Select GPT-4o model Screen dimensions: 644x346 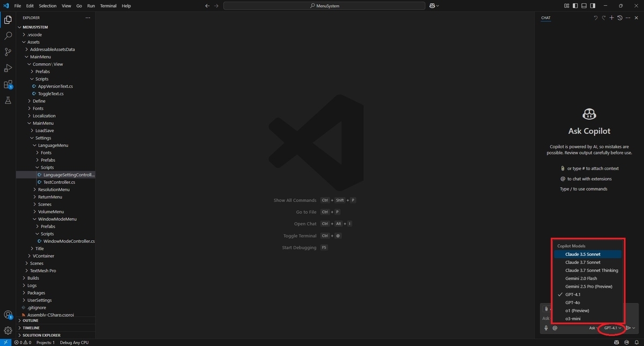pos(588,303)
